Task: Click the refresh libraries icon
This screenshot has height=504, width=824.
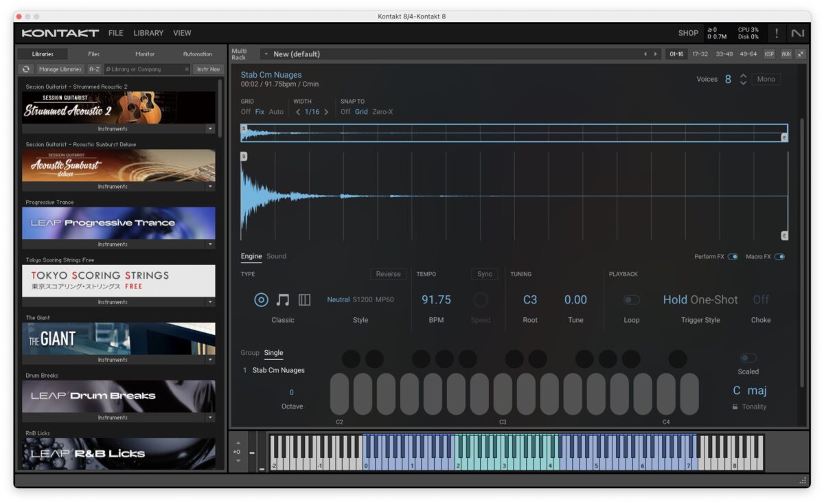Action: (x=26, y=69)
